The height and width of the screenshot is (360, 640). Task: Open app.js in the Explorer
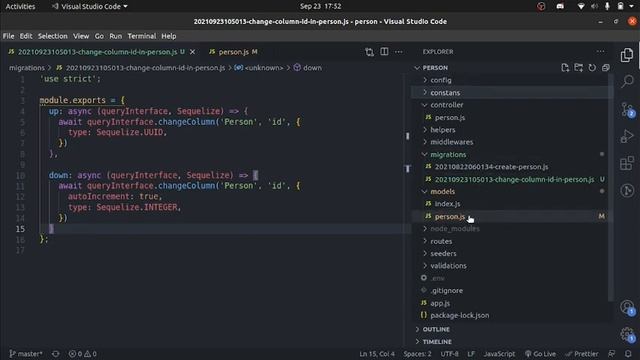tap(440, 303)
